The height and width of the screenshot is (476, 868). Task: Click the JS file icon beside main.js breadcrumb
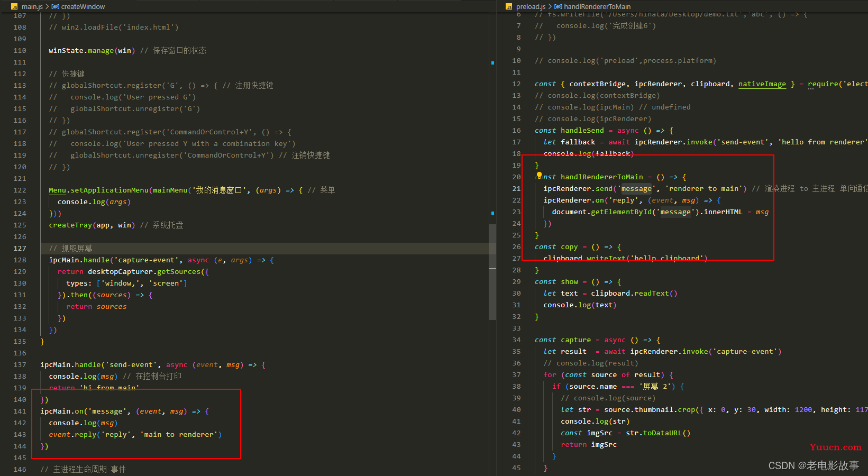(x=14, y=7)
